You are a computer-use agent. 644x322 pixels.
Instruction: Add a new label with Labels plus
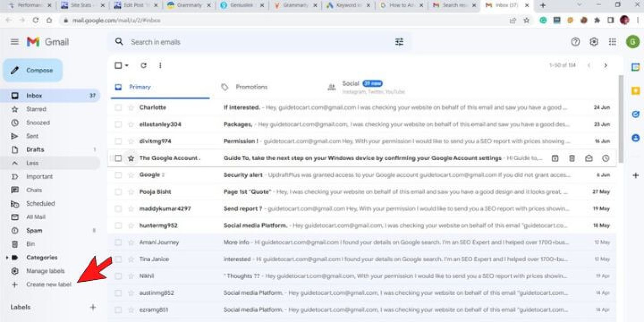(93, 307)
